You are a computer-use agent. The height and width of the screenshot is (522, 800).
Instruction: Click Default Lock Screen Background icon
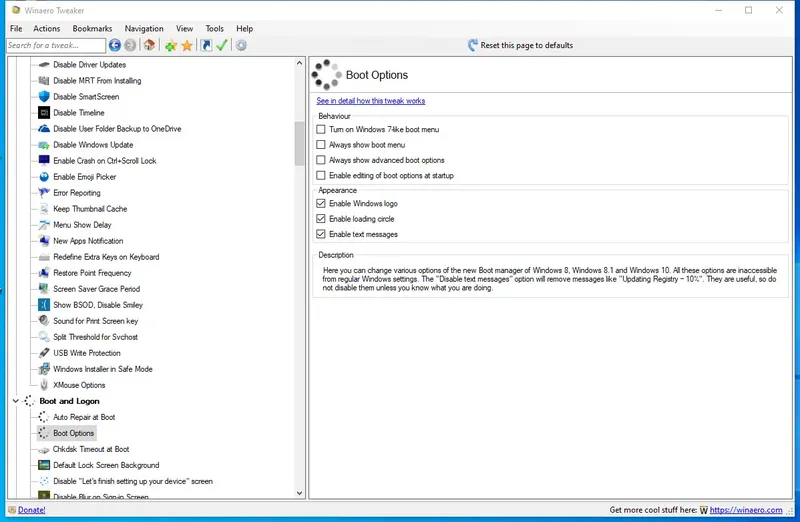pos(44,465)
